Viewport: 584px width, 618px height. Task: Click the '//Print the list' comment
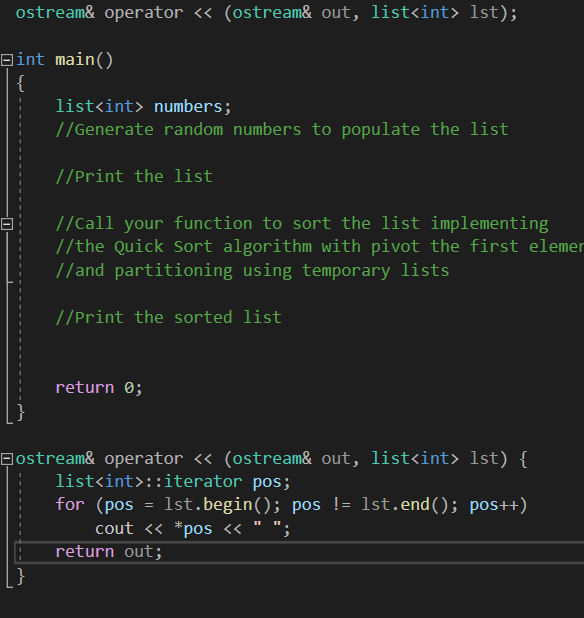pos(134,177)
